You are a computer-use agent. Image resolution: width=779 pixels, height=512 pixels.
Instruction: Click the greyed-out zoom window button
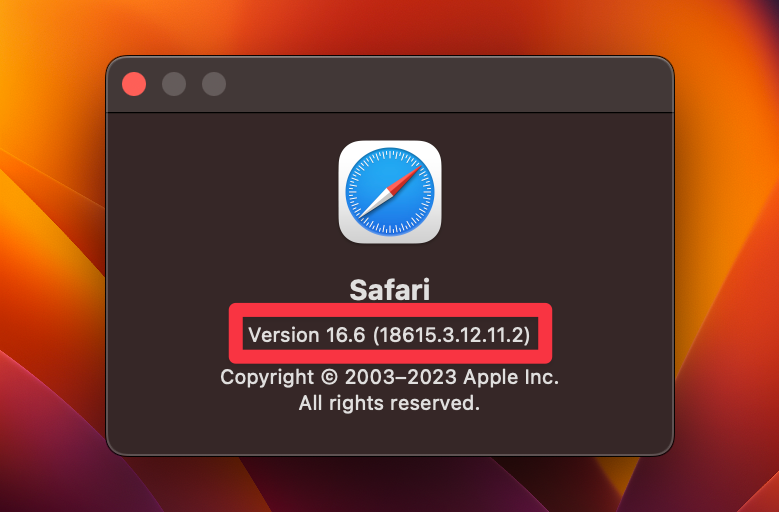(214, 84)
